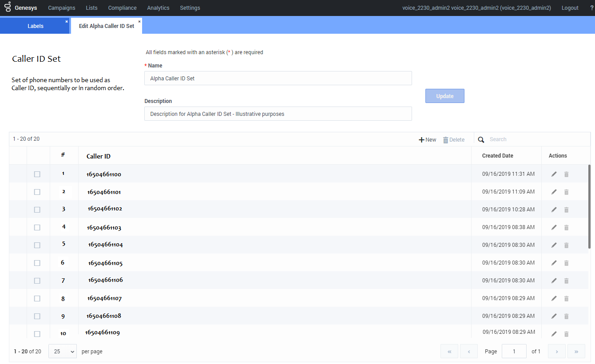Add a New caller ID
The width and height of the screenshot is (595, 364).
[x=428, y=139]
